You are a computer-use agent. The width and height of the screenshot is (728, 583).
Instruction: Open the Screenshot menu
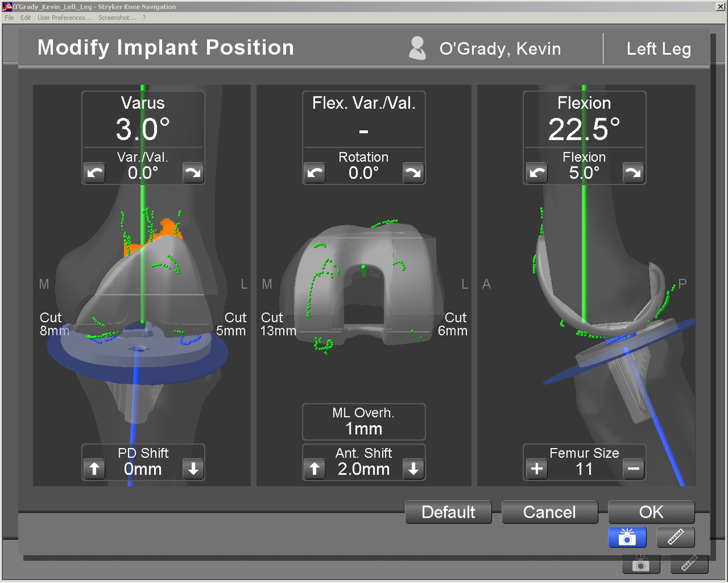pyautogui.click(x=117, y=18)
